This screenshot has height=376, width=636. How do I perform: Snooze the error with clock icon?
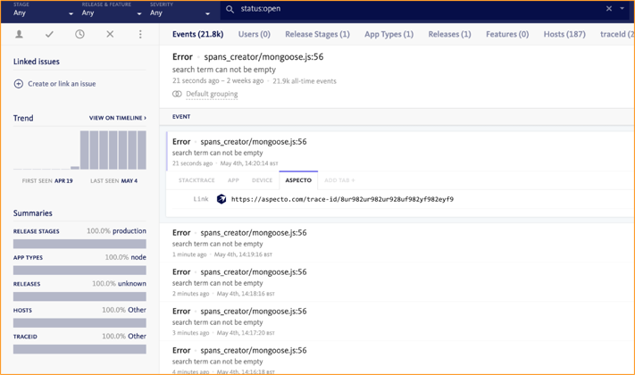[x=80, y=34]
